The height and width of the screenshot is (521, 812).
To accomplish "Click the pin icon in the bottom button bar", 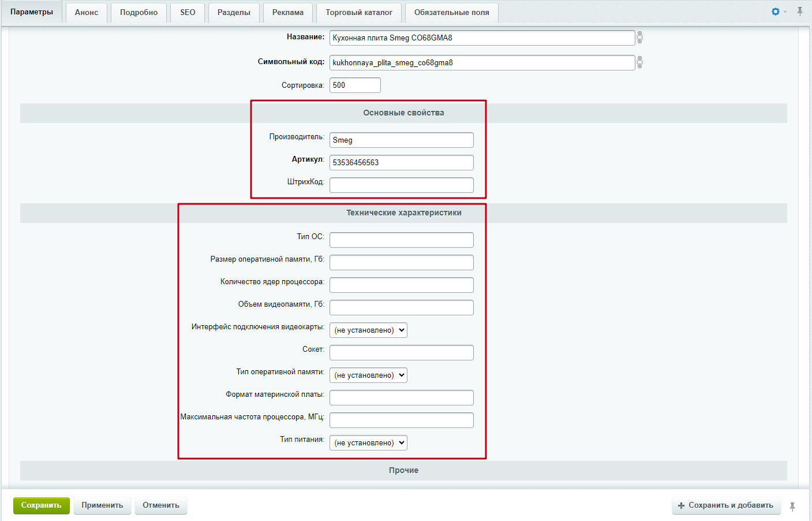I will (792, 507).
